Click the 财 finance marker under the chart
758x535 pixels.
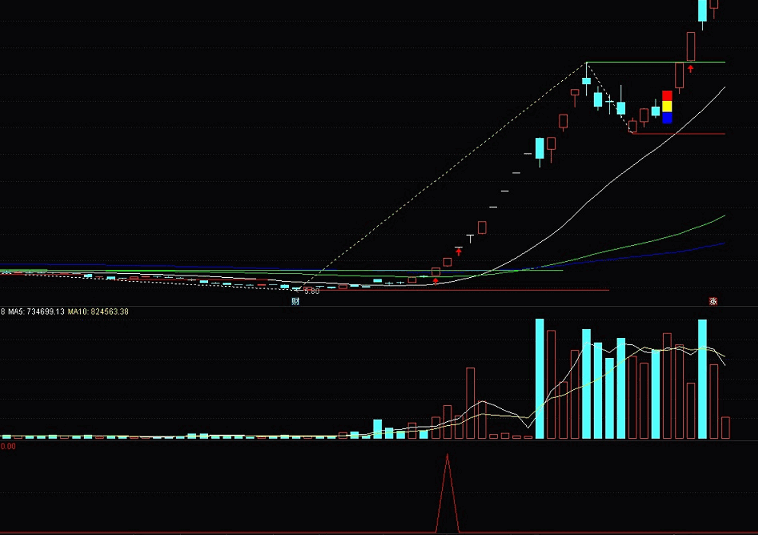295,302
